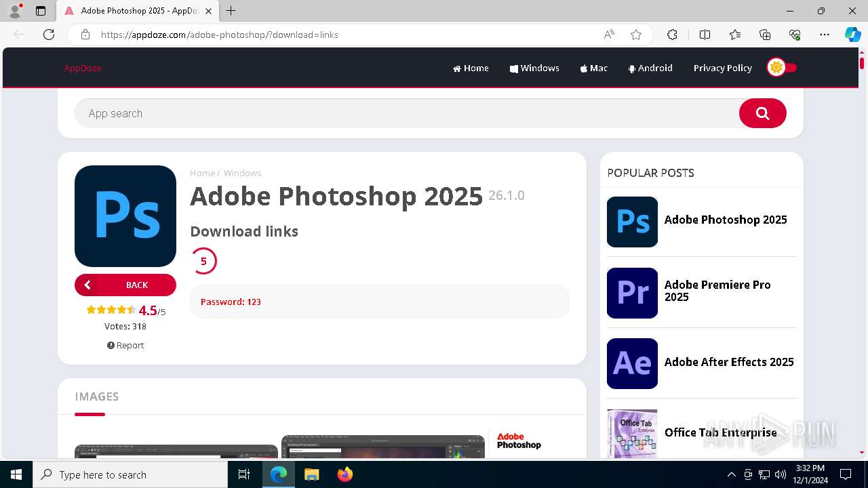Close the Adobe Photoshop 2025 browser tab

point(208,11)
